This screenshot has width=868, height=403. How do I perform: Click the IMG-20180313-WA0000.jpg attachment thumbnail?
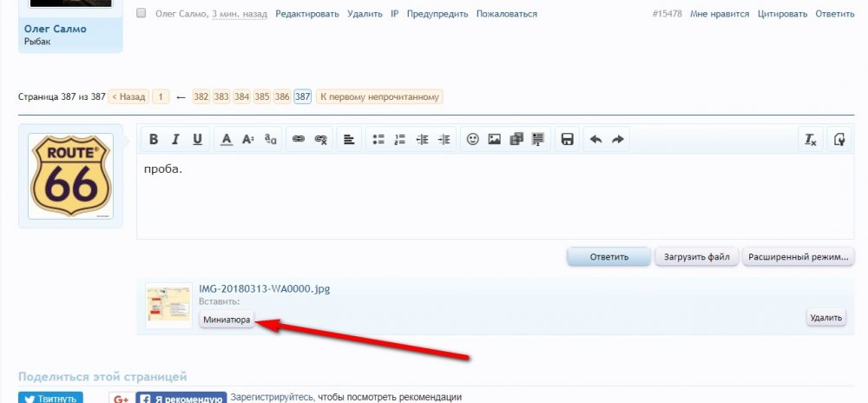[168, 305]
